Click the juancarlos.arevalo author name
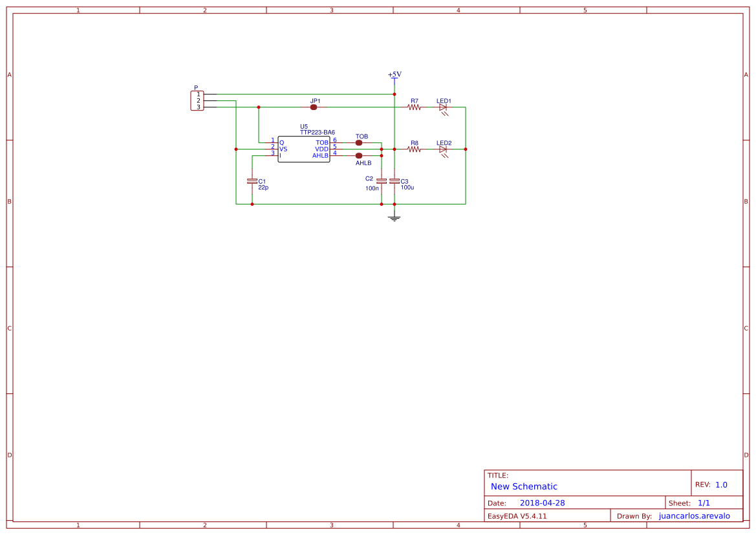The height and width of the screenshot is (535, 756). [x=695, y=516]
